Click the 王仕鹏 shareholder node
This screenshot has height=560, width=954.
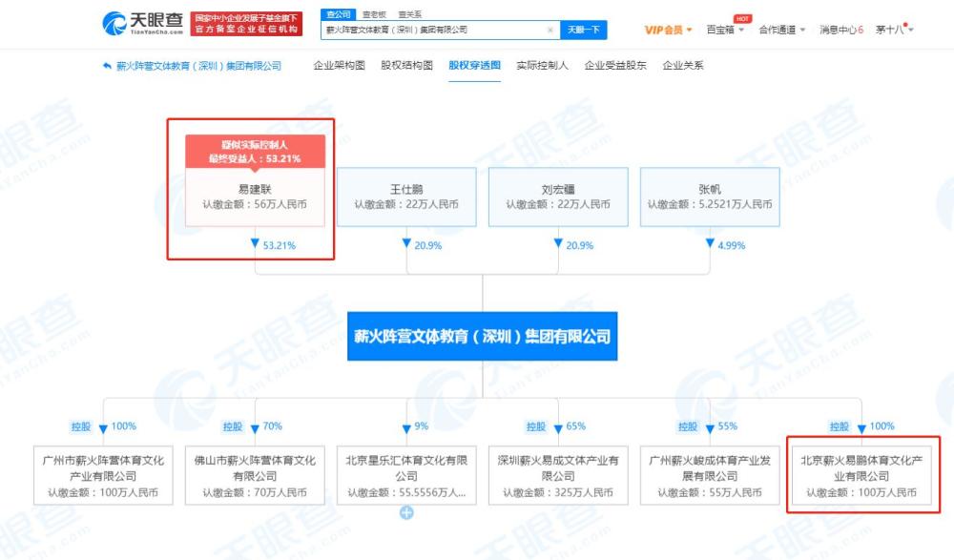pyautogui.click(x=406, y=197)
